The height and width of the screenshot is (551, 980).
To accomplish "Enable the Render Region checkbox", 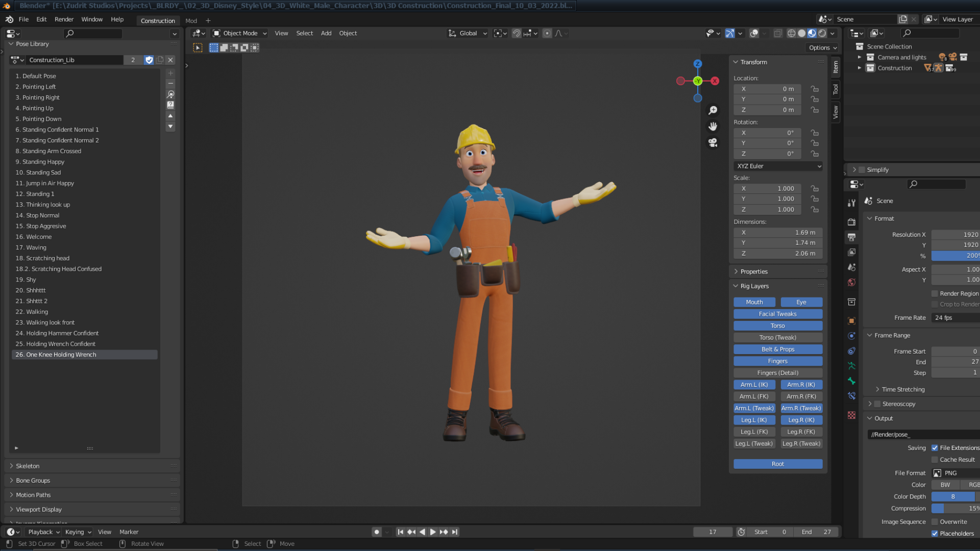I will 935,293.
